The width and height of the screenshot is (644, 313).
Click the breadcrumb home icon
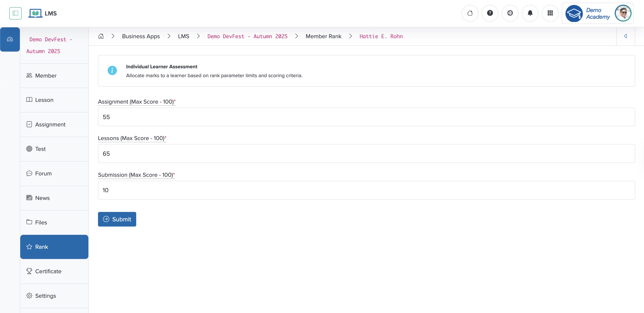coord(101,36)
